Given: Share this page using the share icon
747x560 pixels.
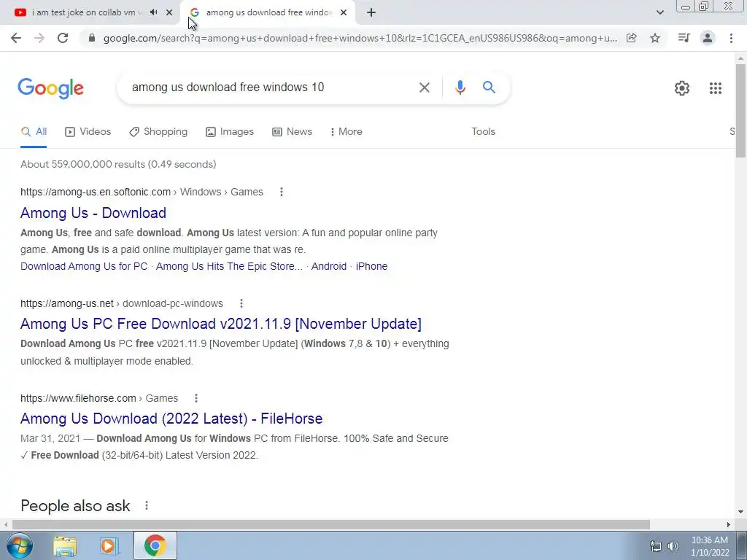Looking at the screenshot, I should 632,38.
